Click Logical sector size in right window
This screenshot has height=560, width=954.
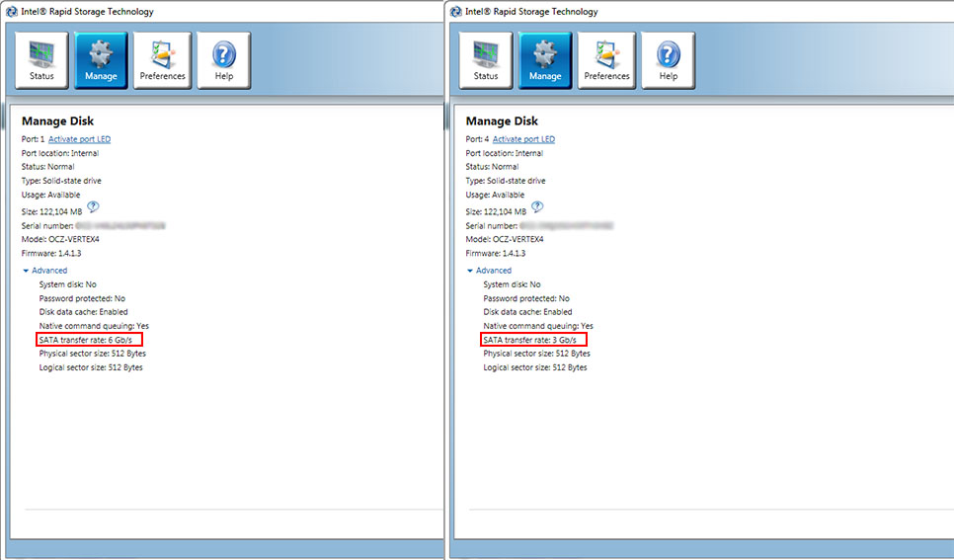(535, 367)
